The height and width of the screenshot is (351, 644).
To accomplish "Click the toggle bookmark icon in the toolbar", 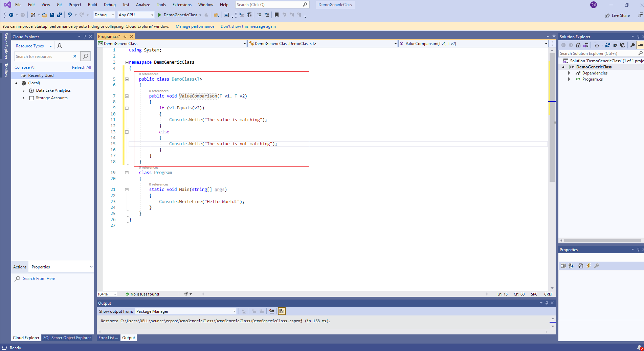I will pyautogui.click(x=276, y=15).
